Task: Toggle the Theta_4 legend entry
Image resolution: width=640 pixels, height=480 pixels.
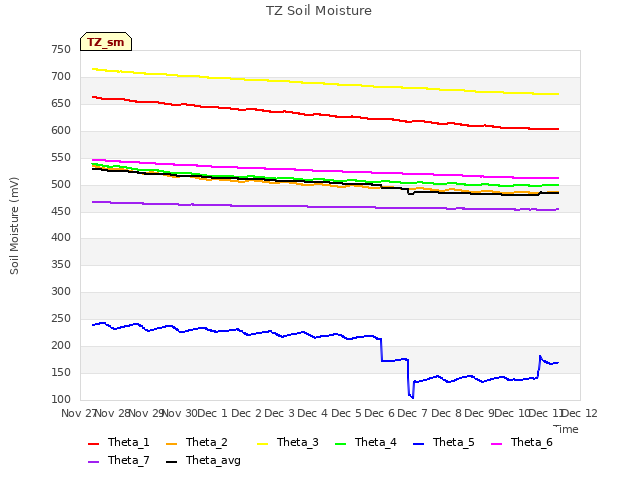Action: [x=366, y=442]
